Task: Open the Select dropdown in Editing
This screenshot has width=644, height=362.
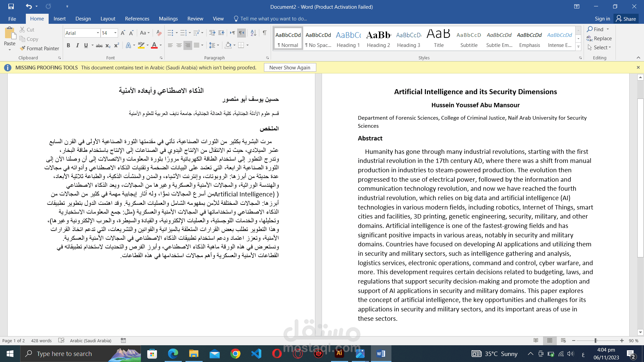Action: [599, 48]
